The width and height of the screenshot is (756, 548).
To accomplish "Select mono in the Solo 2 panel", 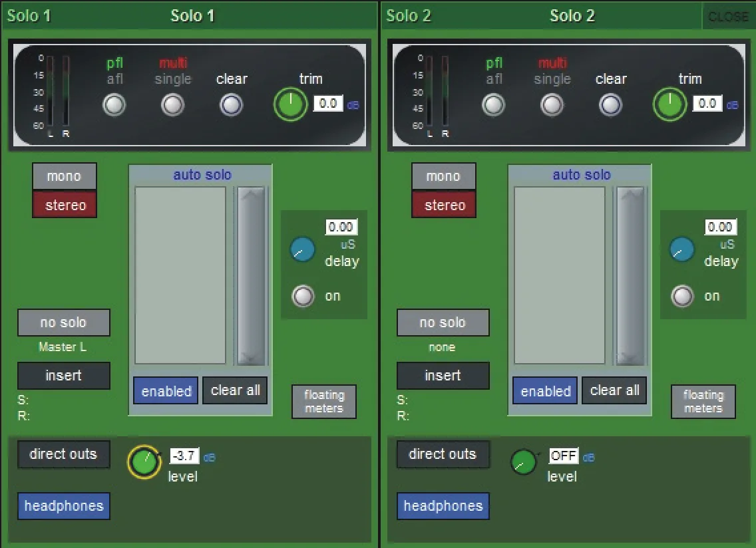I will click(x=444, y=176).
